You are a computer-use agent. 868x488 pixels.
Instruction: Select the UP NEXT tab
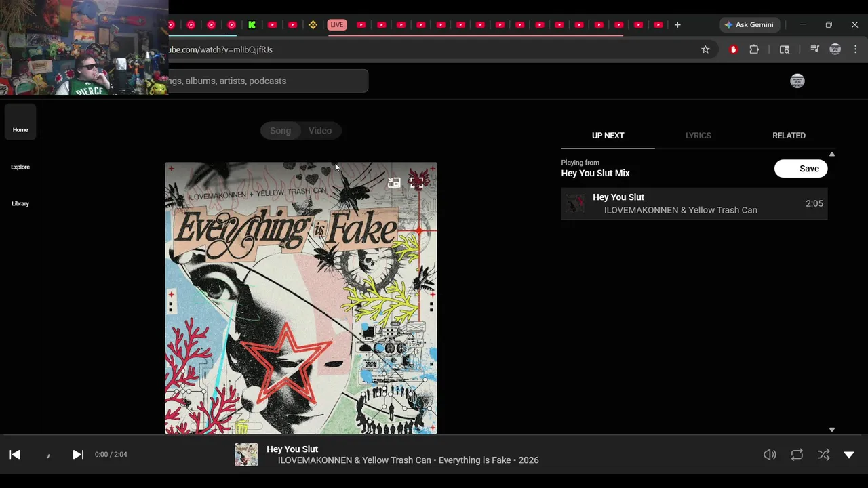pos(608,136)
